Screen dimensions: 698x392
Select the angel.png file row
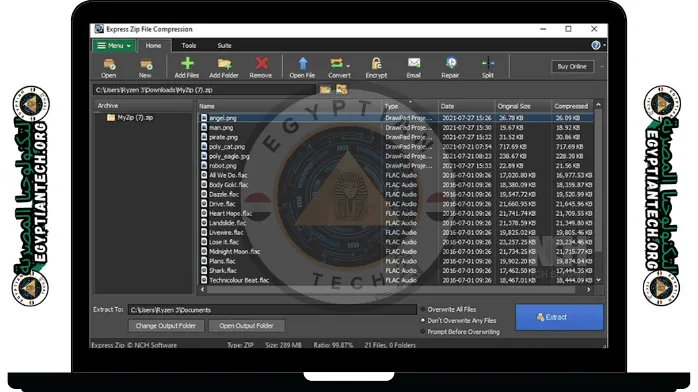click(396, 118)
